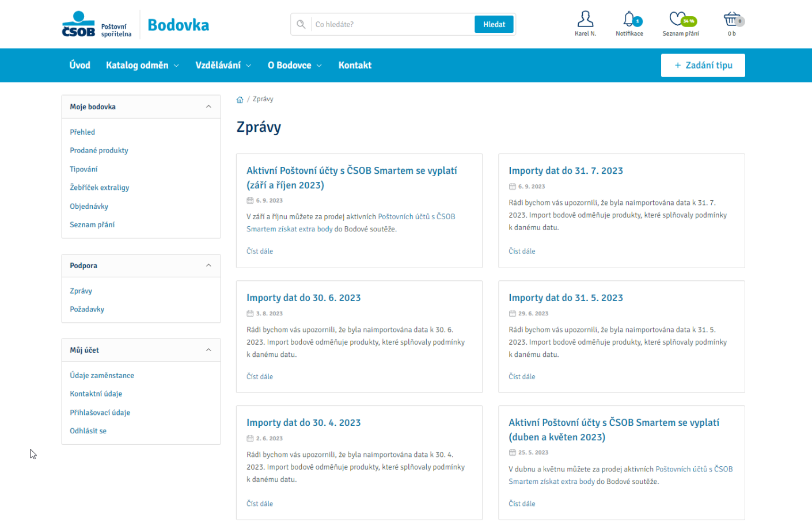Click 'Číst dále' under Importy dat do 31. 7. 2023
The height and width of the screenshot is (526, 812).
click(x=522, y=251)
